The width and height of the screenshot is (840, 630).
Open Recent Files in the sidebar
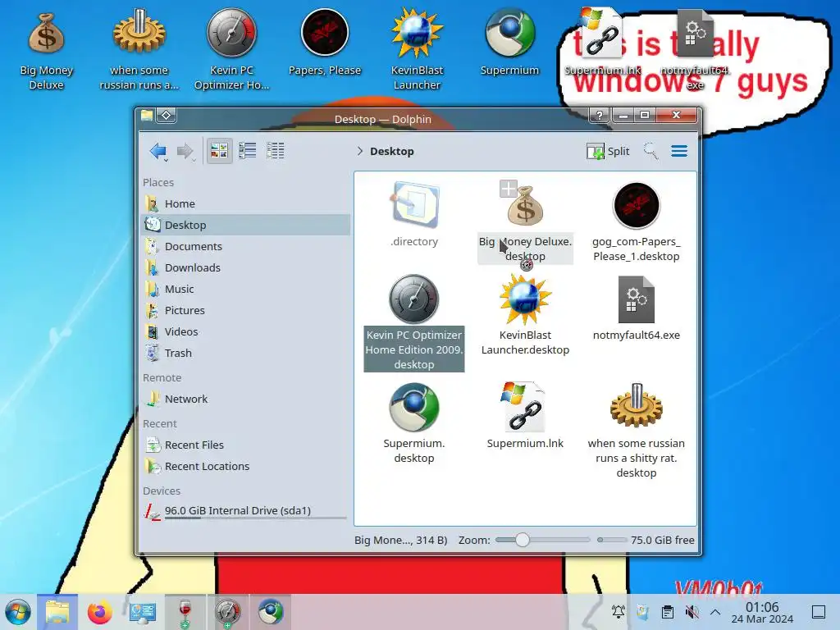click(x=246, y=445)
